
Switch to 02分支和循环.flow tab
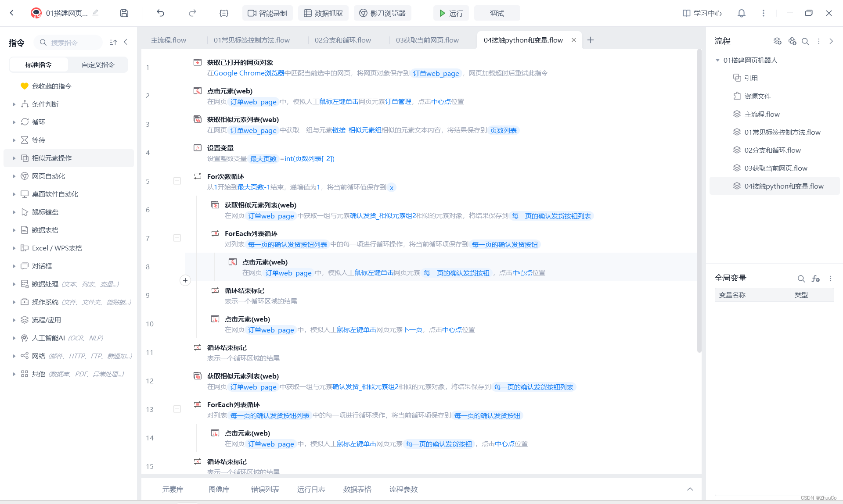[x=342, y=40]
